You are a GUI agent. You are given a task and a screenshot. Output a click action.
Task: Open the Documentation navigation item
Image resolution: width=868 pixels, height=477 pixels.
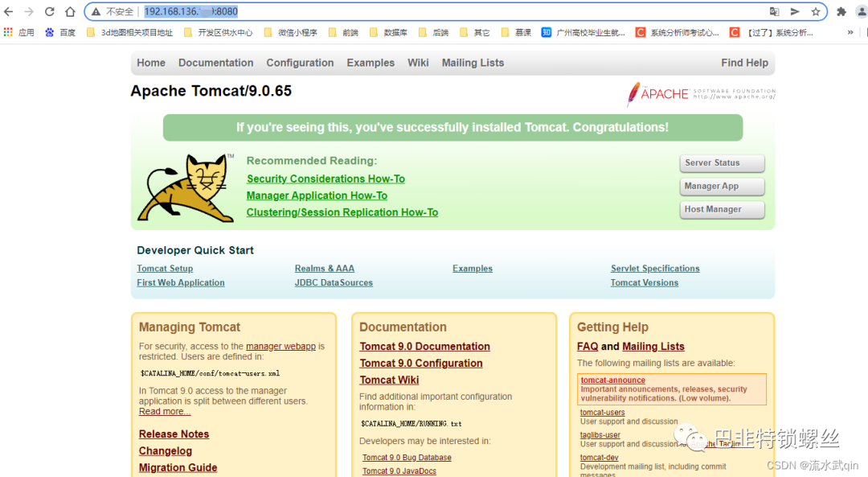tap(216, 64)
